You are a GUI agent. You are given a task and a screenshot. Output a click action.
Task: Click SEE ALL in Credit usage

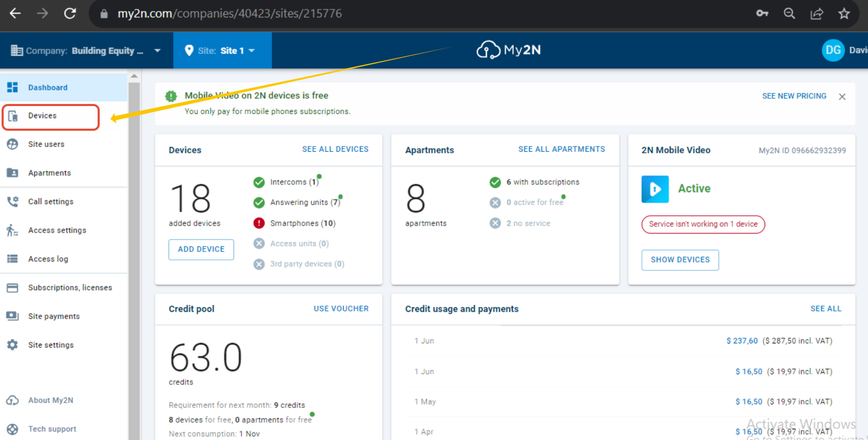[825, 309]
